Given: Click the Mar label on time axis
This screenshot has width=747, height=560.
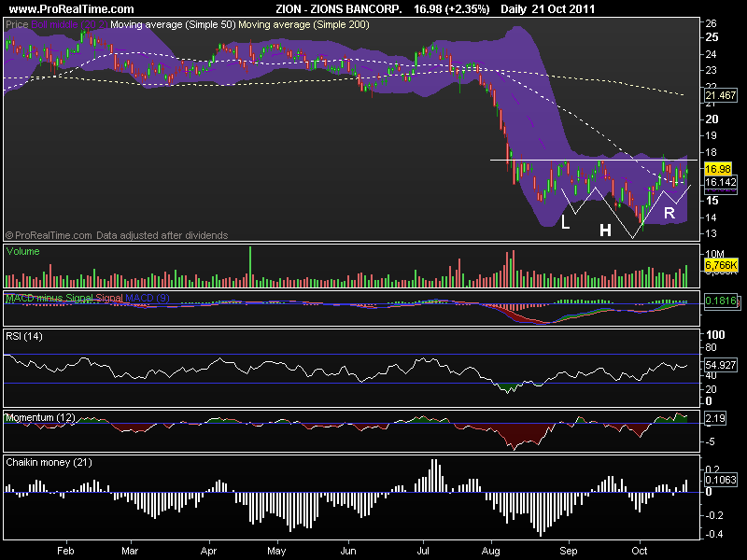Looking at the screenshot, I should [x=130, y=551].
